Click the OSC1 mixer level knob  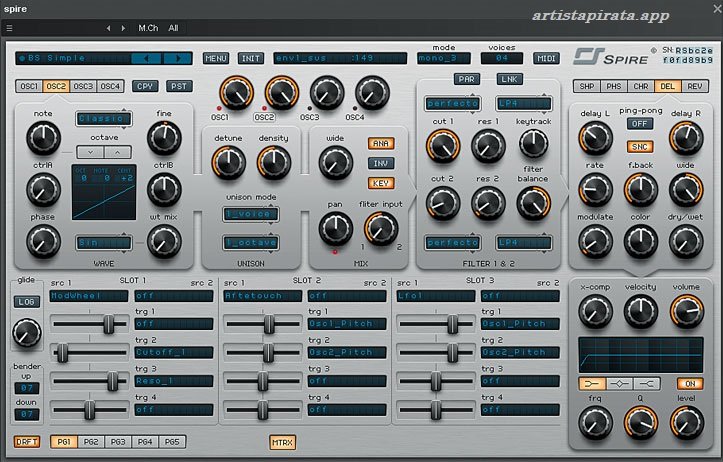237,93
